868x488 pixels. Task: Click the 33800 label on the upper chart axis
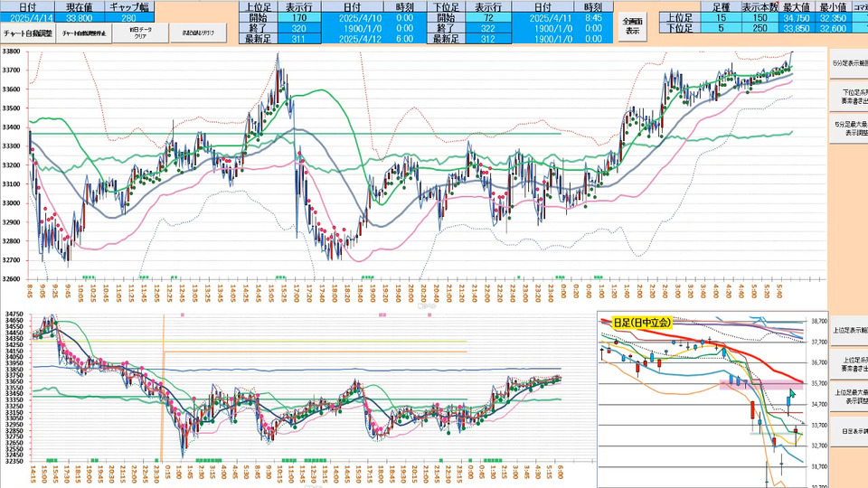pos(11,52)
